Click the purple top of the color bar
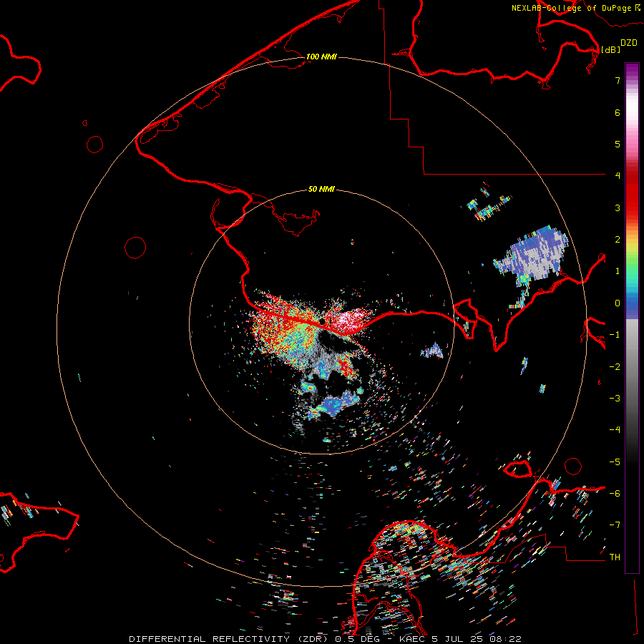Screen dimensions: 644x644 (x=632, y=70)
